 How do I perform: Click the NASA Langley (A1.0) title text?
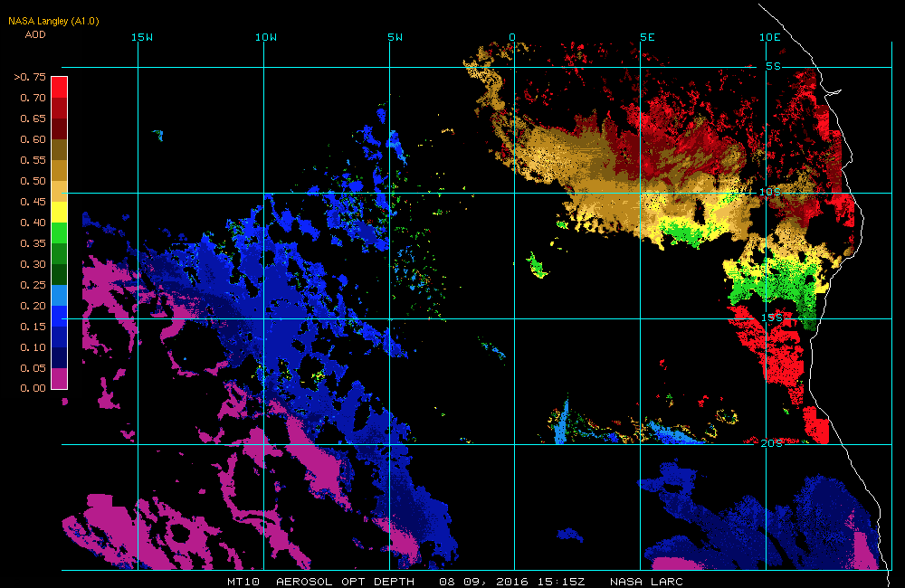pyautogui.click(x=53, y=22)
